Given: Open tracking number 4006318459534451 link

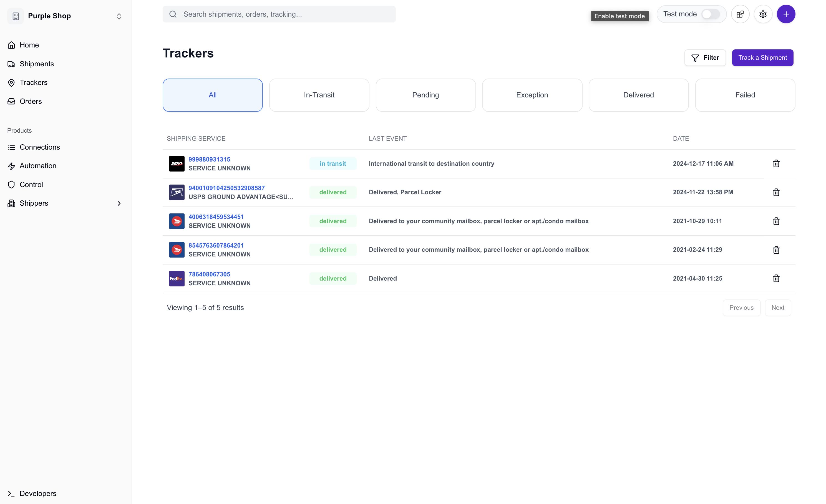Looking at the screenshot, I should tap(216, 217).
